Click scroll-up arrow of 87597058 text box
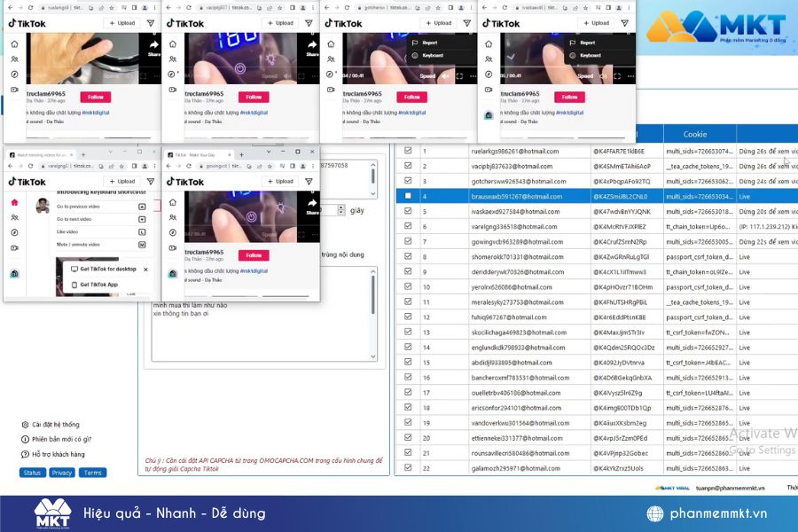Image resolution: width=798 pixels, height=532 pixels. [x=373, y=164]
